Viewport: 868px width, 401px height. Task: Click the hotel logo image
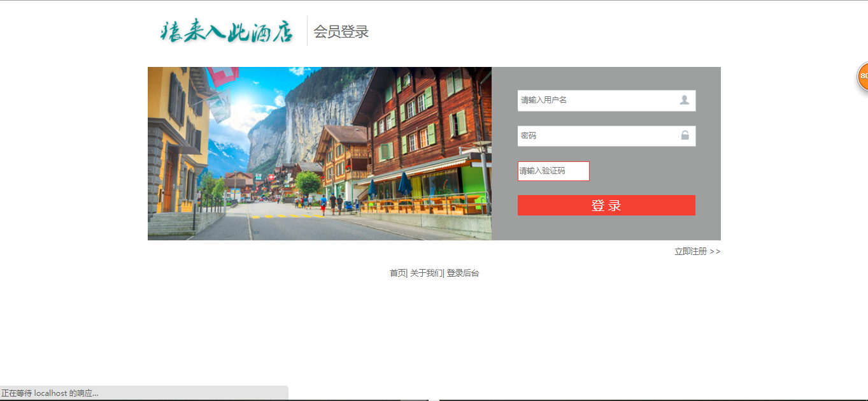[x=227, y=31]
